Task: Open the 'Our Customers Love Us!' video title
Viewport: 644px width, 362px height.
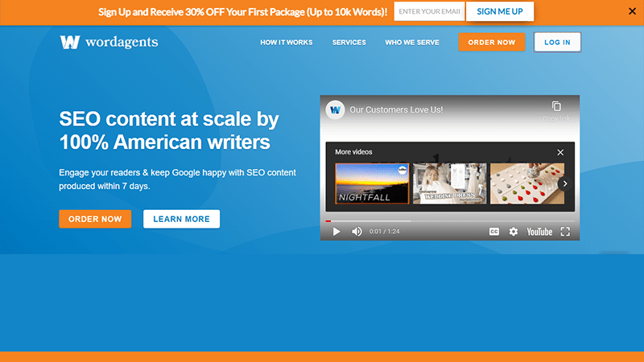Action: click(396, 109)
